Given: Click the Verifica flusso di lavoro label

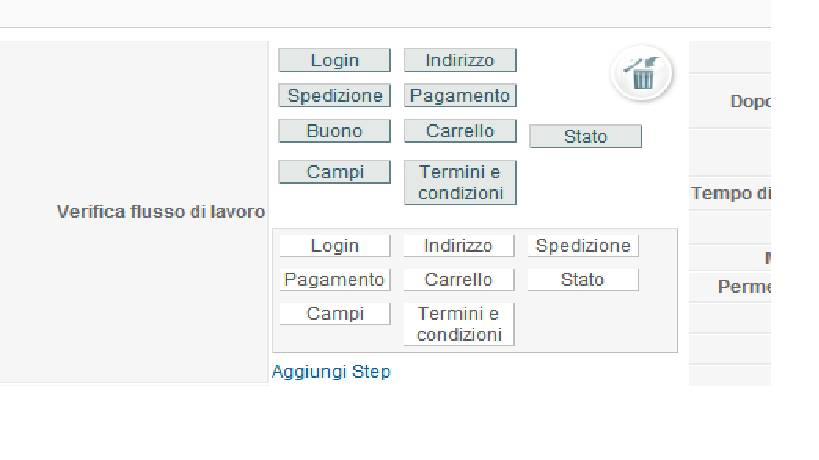Looking at the screenshot, I should (x=161, y=212).
